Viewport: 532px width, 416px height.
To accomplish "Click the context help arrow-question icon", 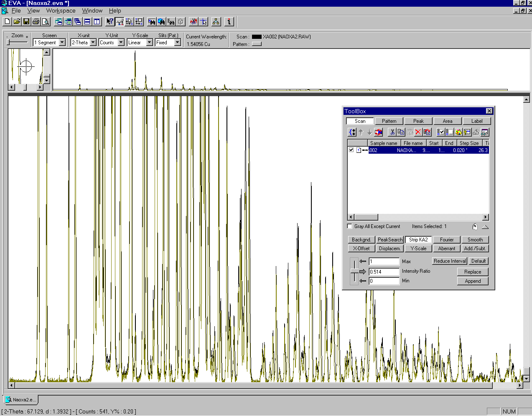I will 110,22.
